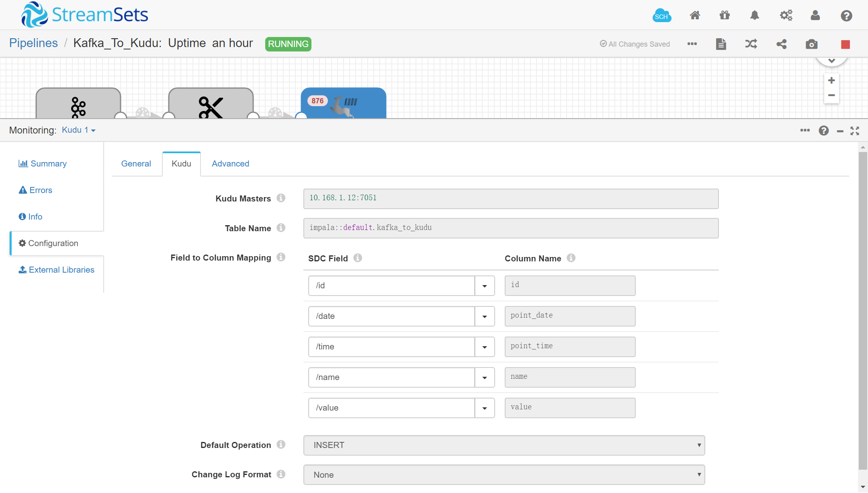The width and height of the screenshot is (868, 493).
Task: Click the Table Name input field
Action: click(511, 228)
